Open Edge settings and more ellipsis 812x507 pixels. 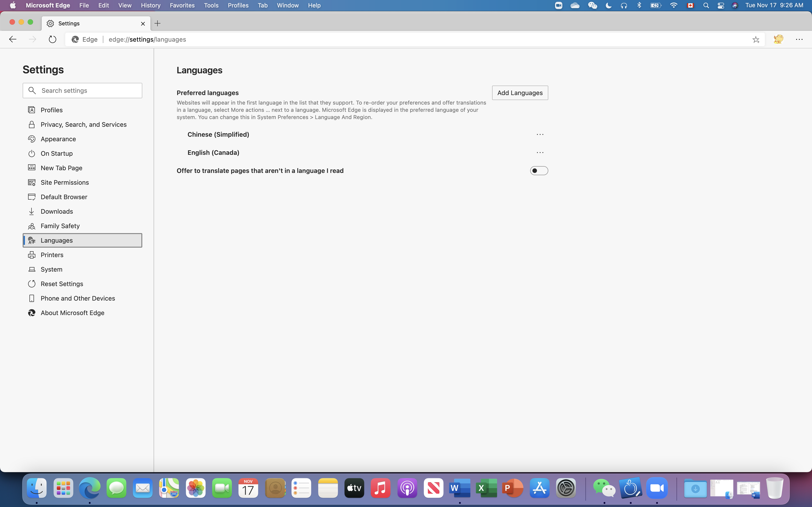tap(799, 40)
